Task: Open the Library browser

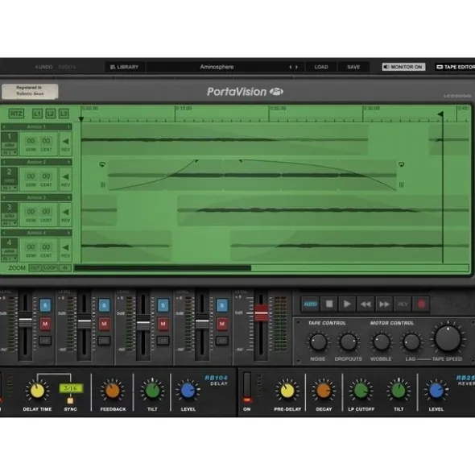Action: [125, 67]
